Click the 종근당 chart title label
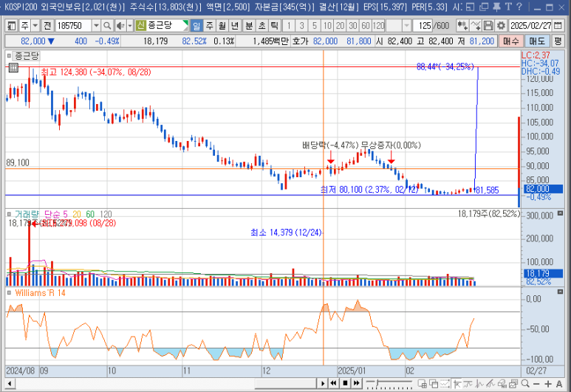The width and height of the screenshot is (571, 392). point(27,56)
